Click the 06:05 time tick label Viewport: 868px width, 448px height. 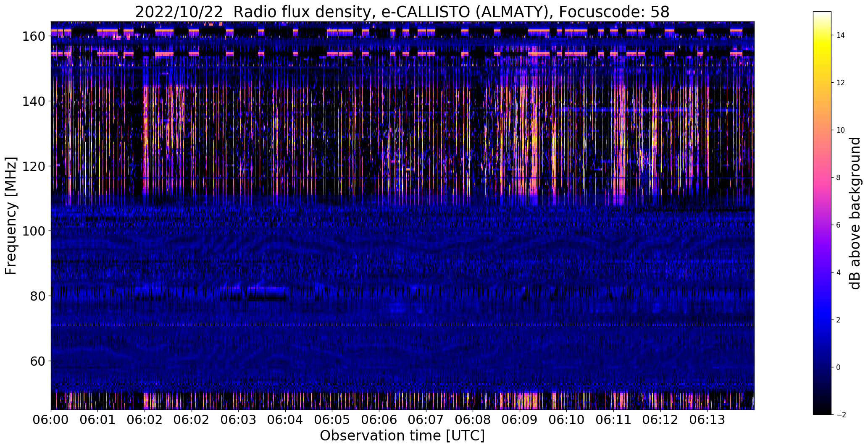point(332,420)
